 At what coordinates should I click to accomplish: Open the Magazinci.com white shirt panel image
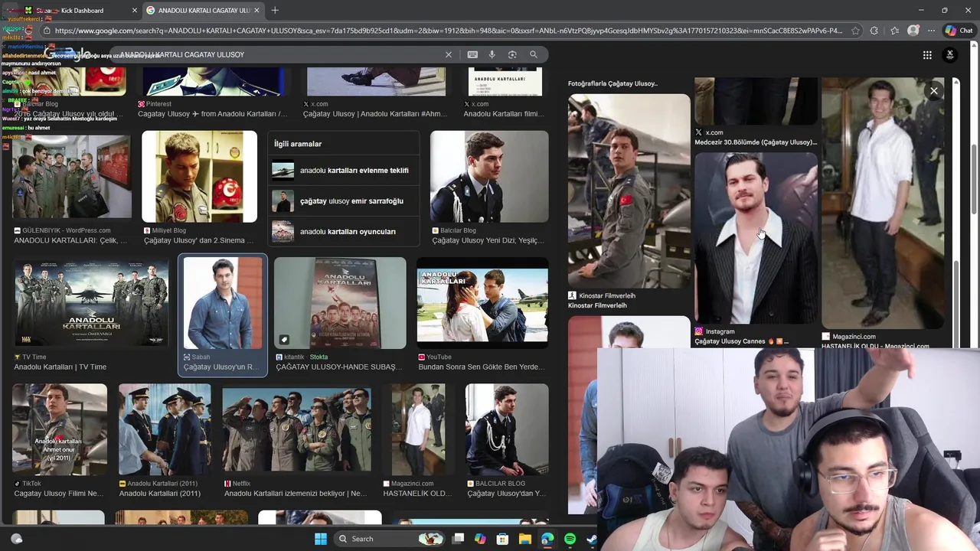pos(883,203)
